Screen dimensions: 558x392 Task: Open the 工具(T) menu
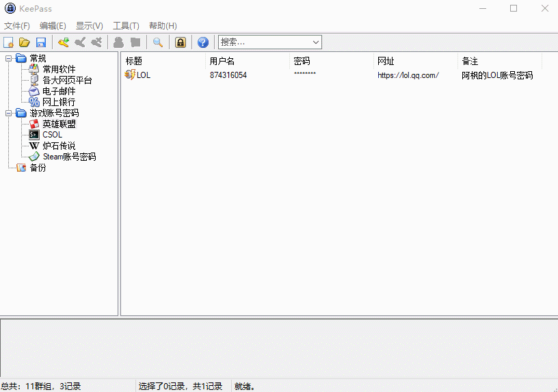(x=126, y=25)
